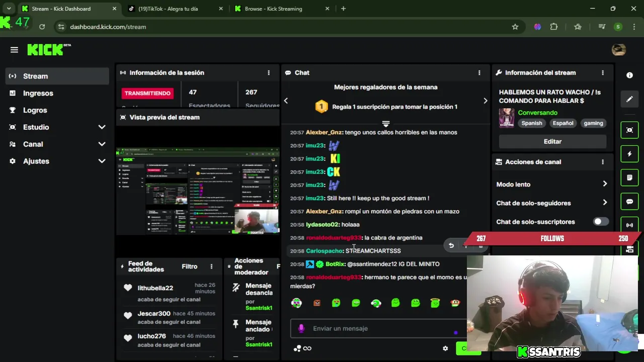
Task: Open the Información de la sesión options menu
Action: click(x=269, y=73)
